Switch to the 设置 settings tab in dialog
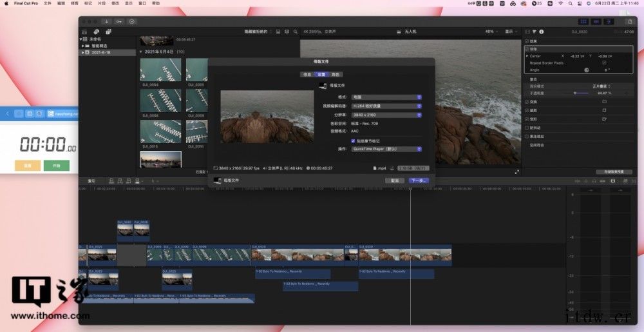Viewport: 644px width, 332px height. [321, 74]
